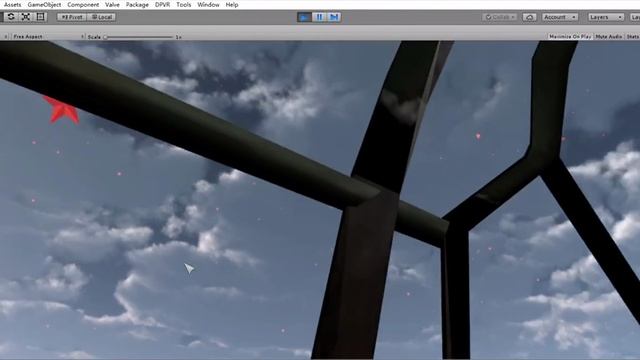
Task: Open the Free Aspect ratio dropdown
Action: (x=47, y=37)
